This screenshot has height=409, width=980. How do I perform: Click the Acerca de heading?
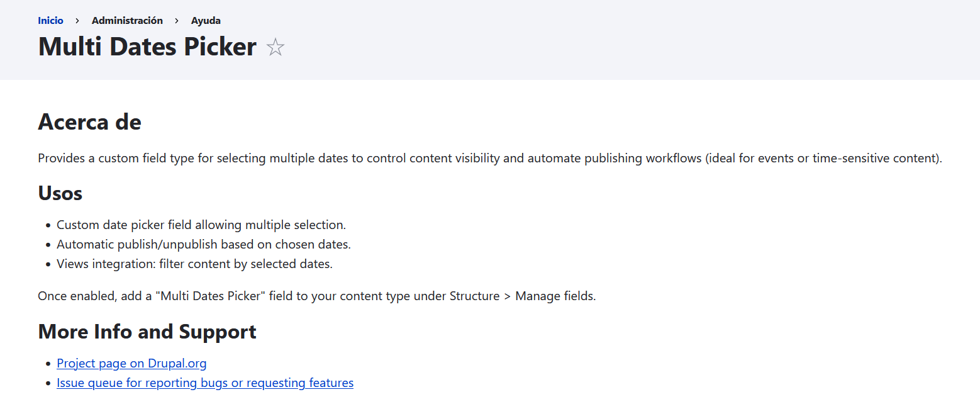point(89,121)
